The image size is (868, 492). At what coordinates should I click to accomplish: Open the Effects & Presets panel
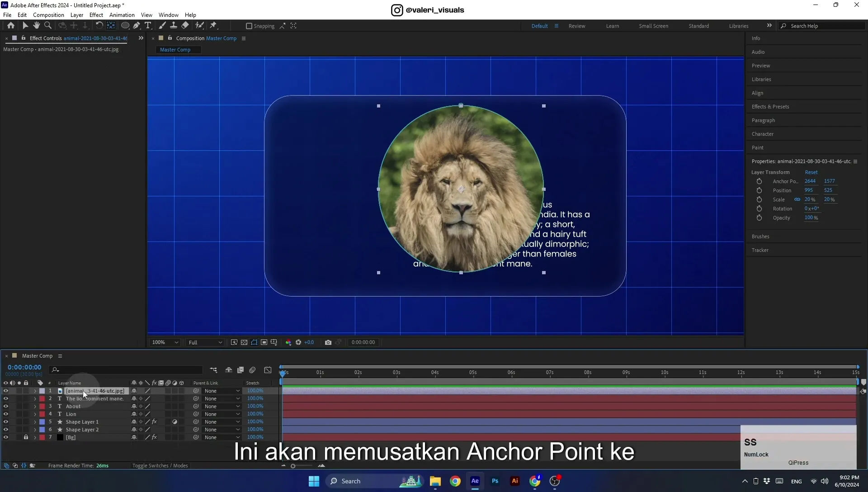pyautogui.click(x=770, y=107)
